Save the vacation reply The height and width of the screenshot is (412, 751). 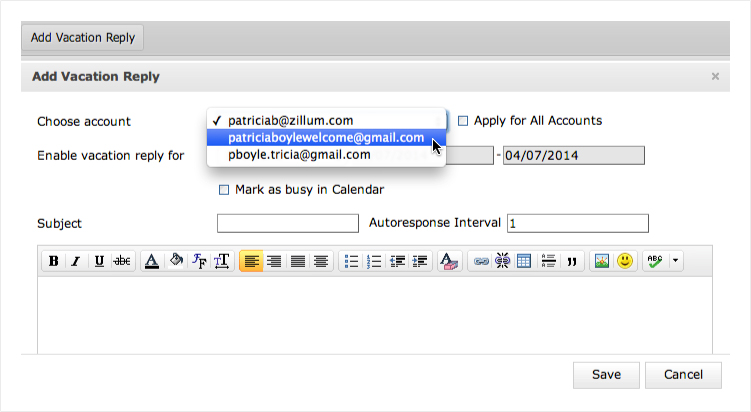[606, 375]
